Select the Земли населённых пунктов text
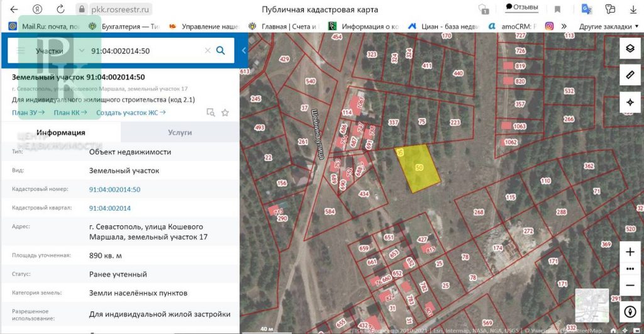The image size is (644, 334). [x=138, y=293]
